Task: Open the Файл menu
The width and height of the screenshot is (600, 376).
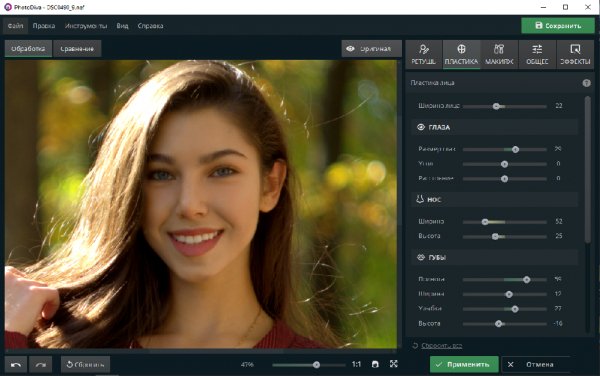Action: point(16,26)
